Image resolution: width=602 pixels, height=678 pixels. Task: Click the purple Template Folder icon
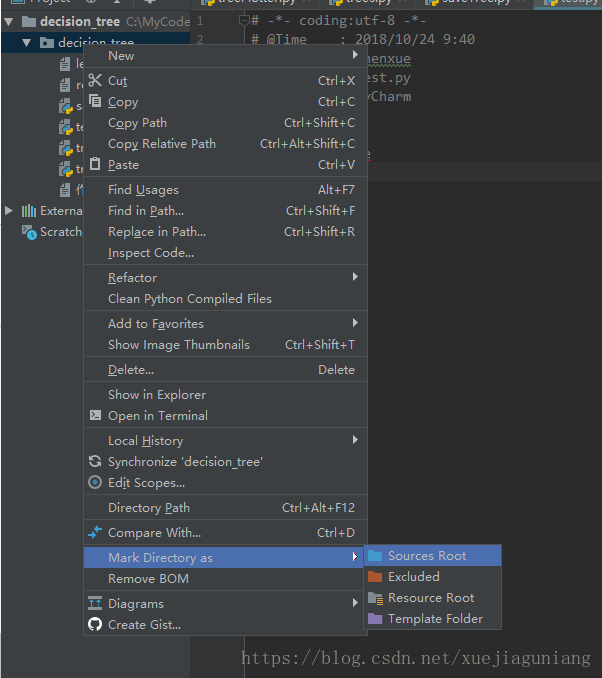(375, 619)
